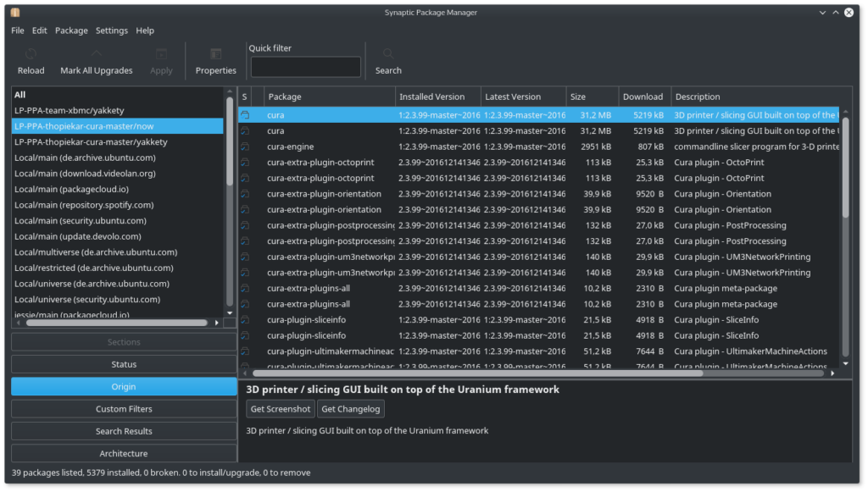This screenshot has width=868, height=492.
Task: Select LP-PPA-team-xbmc/yakkety origin
Action: (117, 111)
